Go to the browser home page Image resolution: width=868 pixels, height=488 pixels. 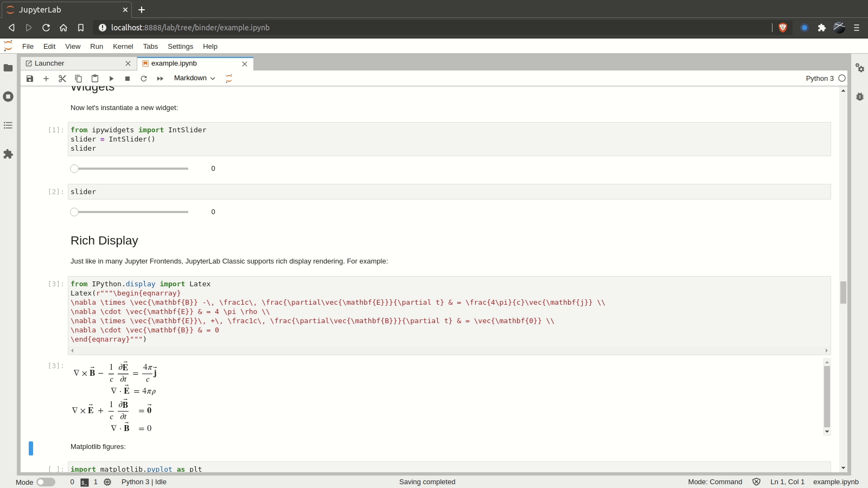63,28
